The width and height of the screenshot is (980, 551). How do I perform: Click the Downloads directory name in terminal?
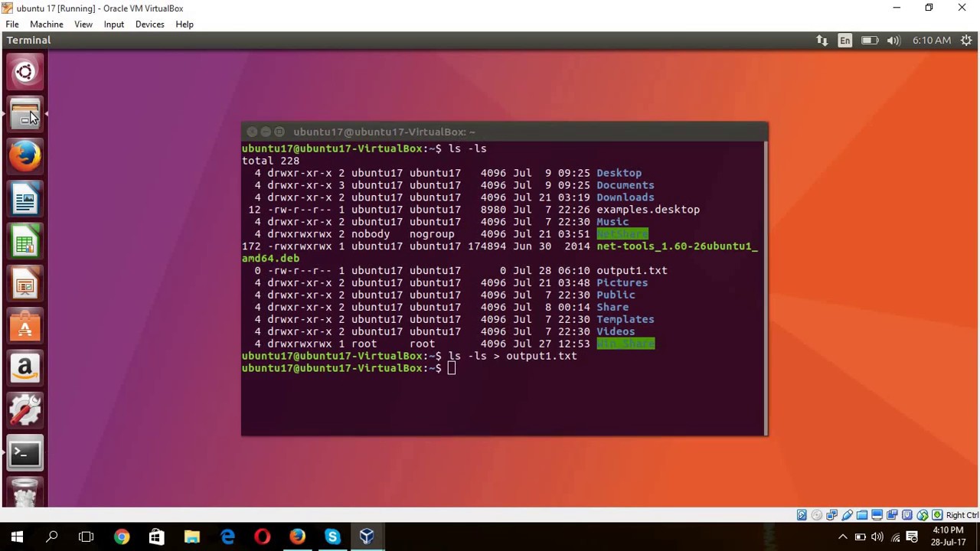[x=625, y=197]
